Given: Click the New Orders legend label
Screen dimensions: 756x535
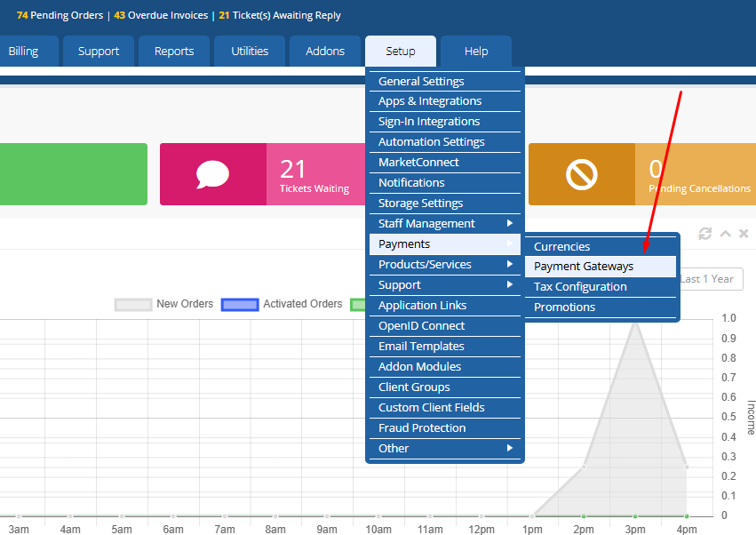Looking at the screenshot, I should tap(185, 304).
